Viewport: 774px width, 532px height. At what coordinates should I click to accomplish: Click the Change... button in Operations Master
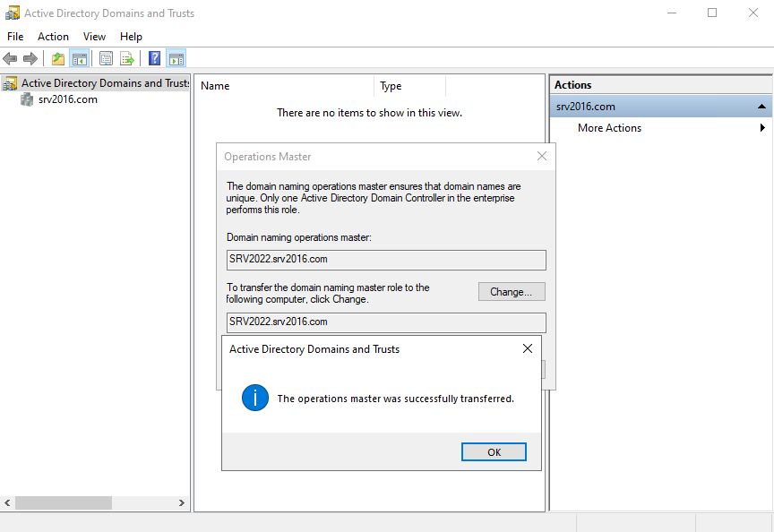tap(512, 292)
